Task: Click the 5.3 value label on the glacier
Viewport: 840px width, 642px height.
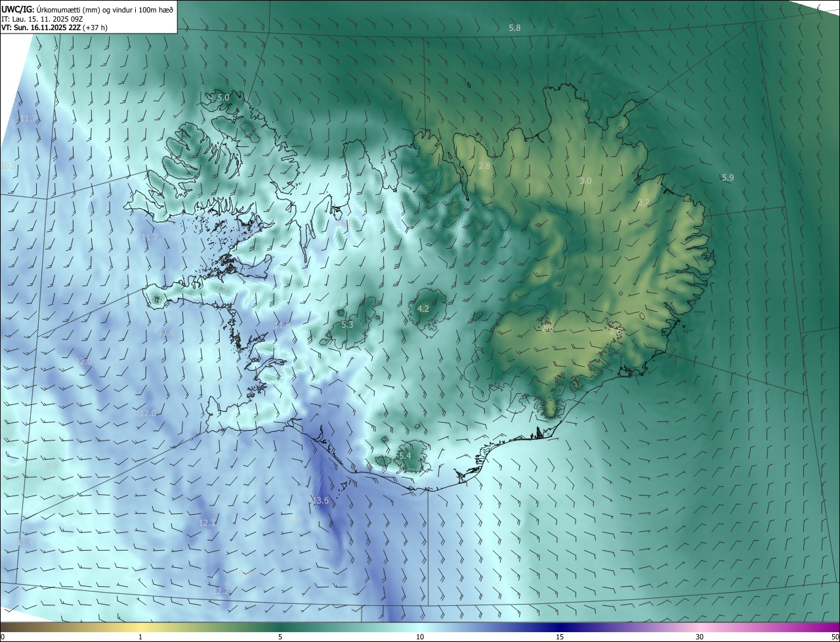Action: click(347, 324)
